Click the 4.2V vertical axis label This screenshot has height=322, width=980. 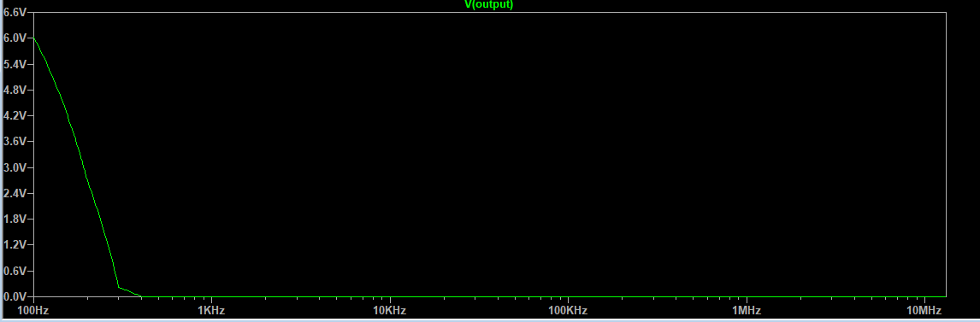(15, 116)
